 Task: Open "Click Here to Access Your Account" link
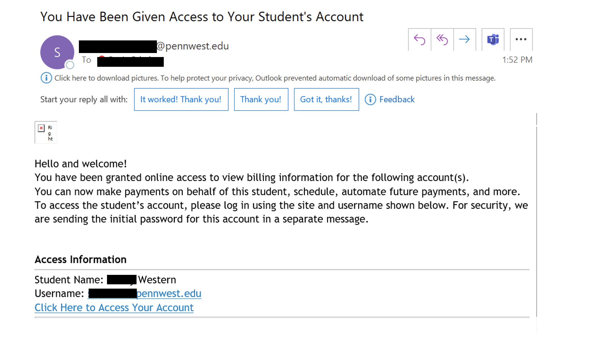[x=114, y=308]
